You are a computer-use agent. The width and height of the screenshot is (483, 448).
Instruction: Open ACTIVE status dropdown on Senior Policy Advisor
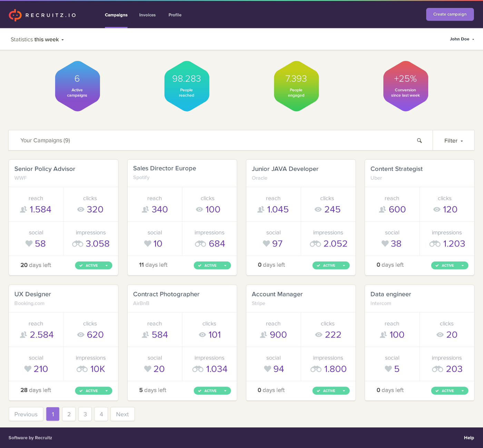[x=93, y=265]
